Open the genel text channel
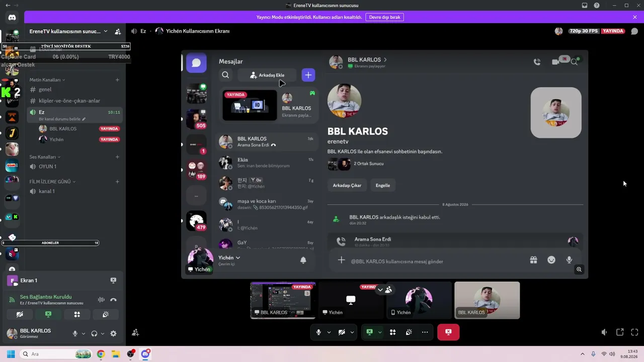Image resolution: width=644 pixels, height=362 pixels. click(x=74, y=89)
